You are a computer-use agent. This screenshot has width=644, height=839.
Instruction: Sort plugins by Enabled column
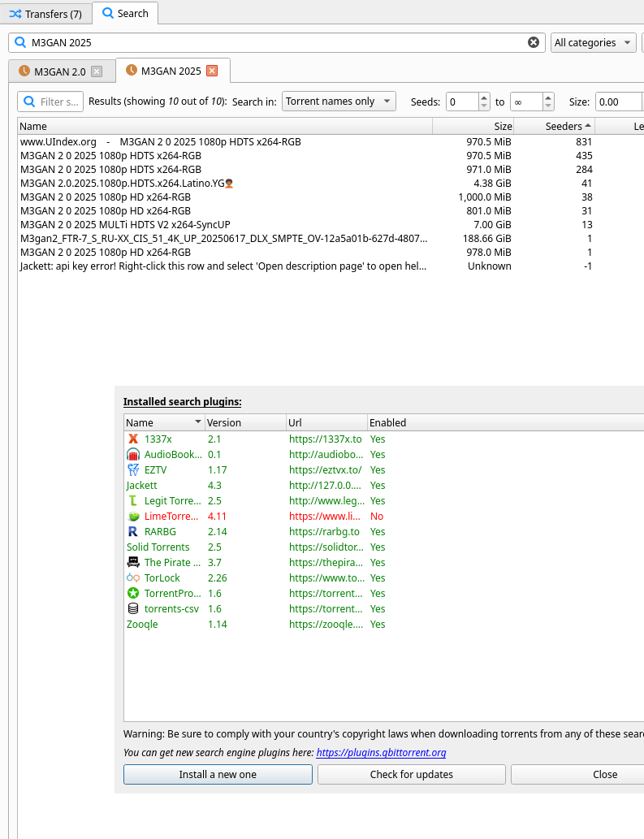(x=505, y=422)
